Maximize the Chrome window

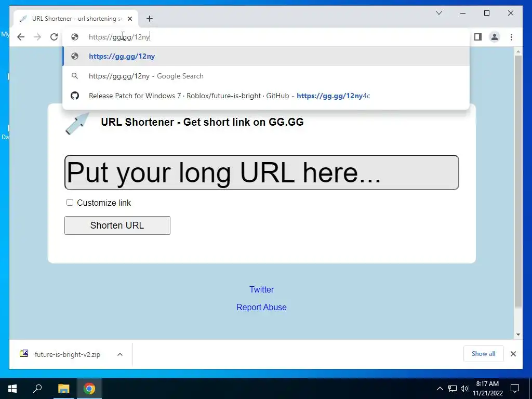[486, 13]
